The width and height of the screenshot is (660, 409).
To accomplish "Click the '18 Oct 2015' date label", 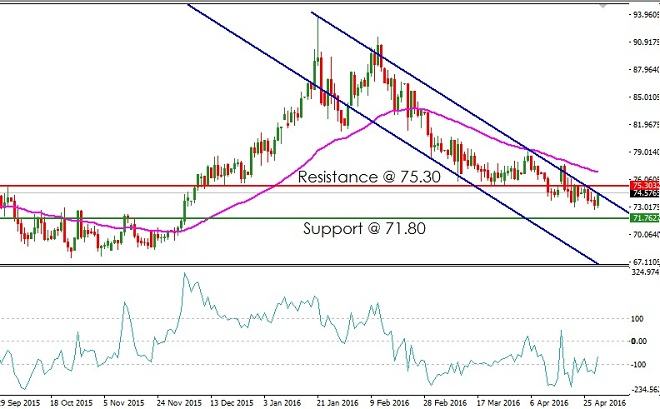I will pyautogui.click(x=71, y=403).
